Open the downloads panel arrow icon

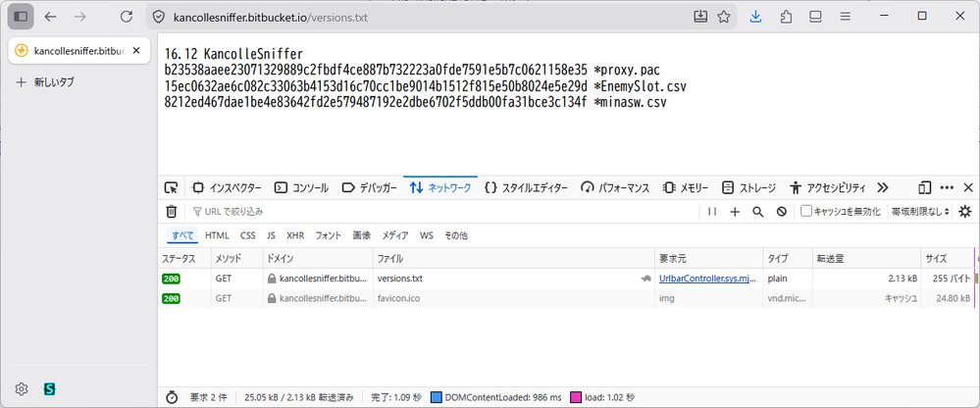755,17
